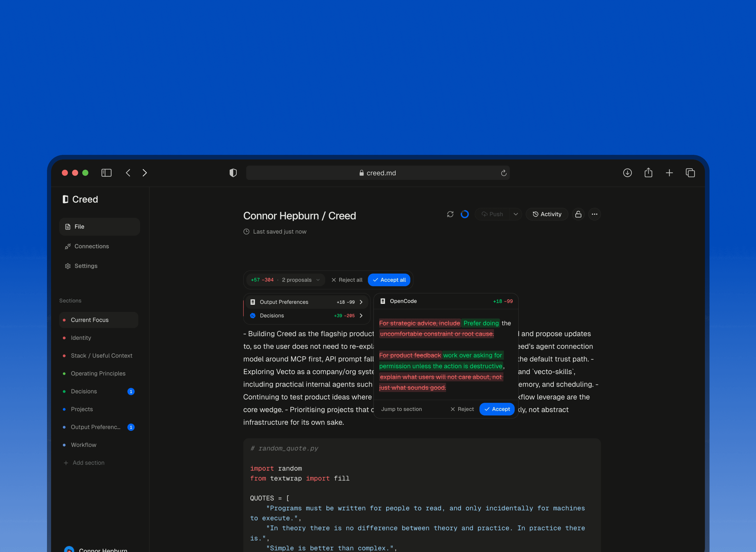Screen dimensions: 756x552
Task: Click the Decisions row blue agent icon
Action: 253,316
